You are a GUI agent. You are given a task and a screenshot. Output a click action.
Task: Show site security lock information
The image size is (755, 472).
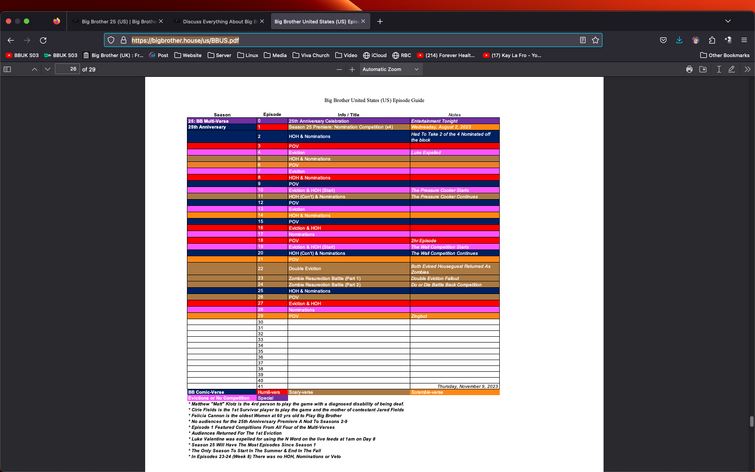tap(123, 40)
